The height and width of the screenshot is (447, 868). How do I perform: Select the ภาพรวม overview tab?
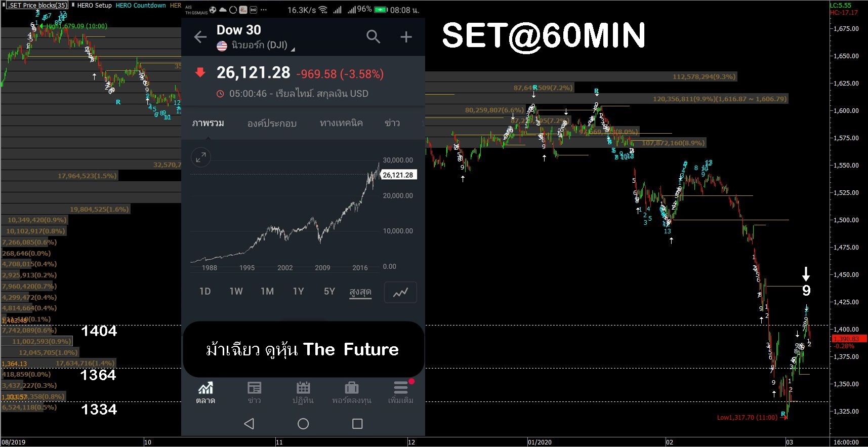pyautogui.click(x=208, y=123)
